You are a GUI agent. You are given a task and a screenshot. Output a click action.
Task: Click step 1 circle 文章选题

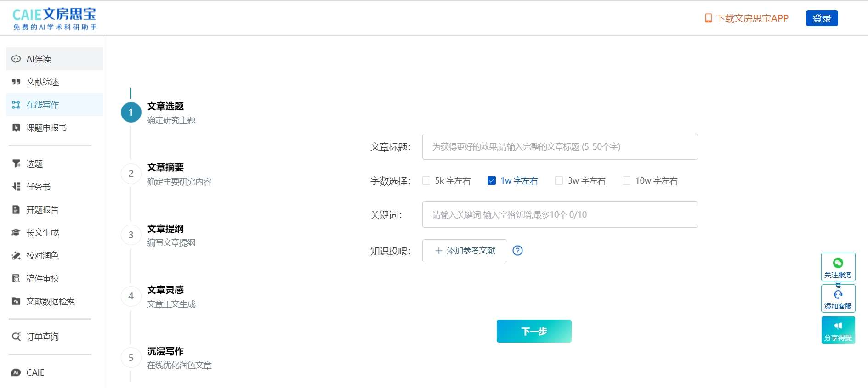tap(131, 112)
